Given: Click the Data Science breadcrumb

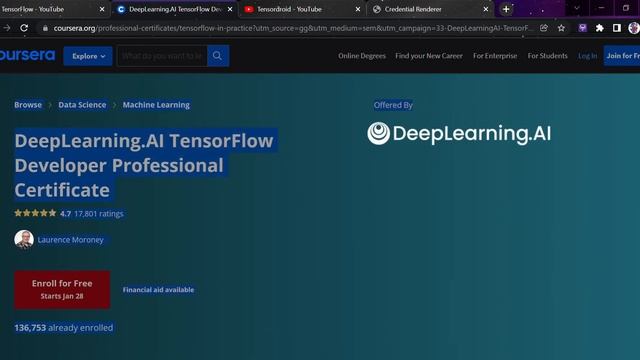Looking at the screenshot, I should (82, 105).
